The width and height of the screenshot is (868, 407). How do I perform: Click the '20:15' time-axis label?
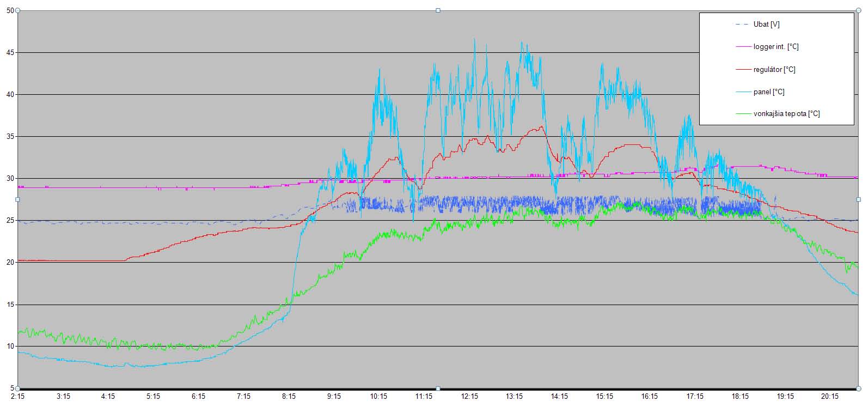[830, 397]
